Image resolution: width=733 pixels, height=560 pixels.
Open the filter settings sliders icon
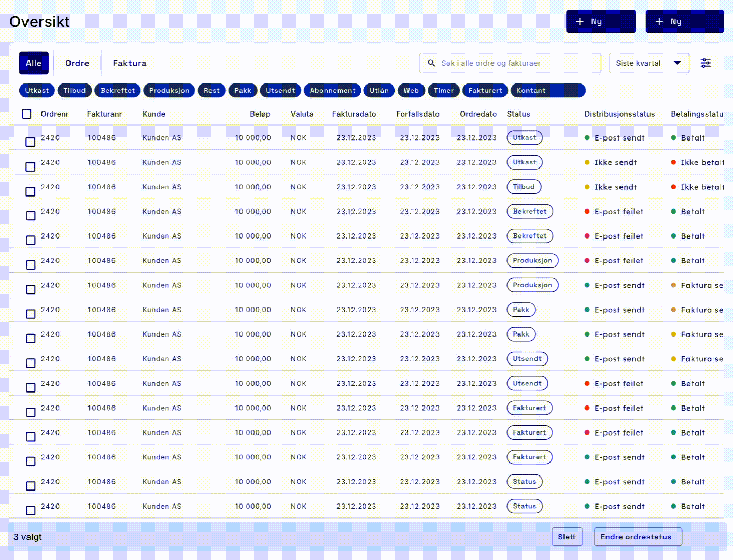(x=706, y=63)
